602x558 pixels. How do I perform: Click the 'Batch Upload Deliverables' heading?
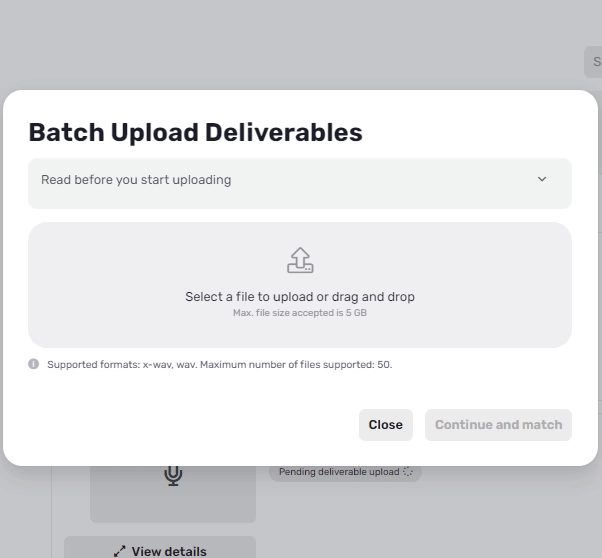tap(195, 132)
